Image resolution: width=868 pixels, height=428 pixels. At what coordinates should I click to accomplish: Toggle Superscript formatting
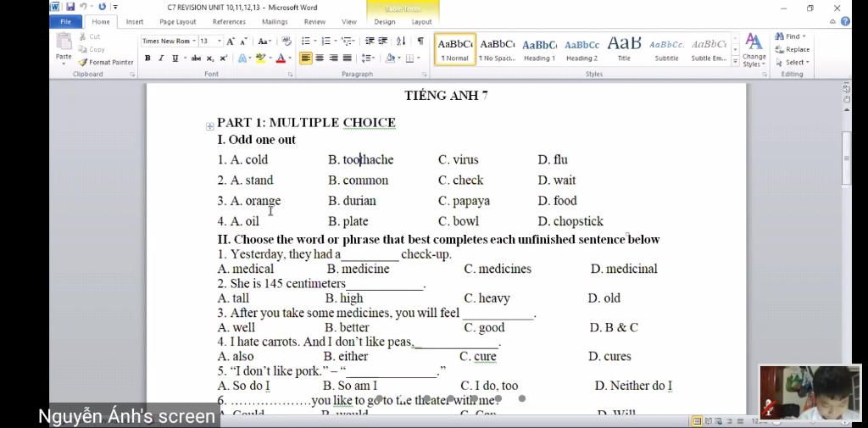tap(223, 58)
